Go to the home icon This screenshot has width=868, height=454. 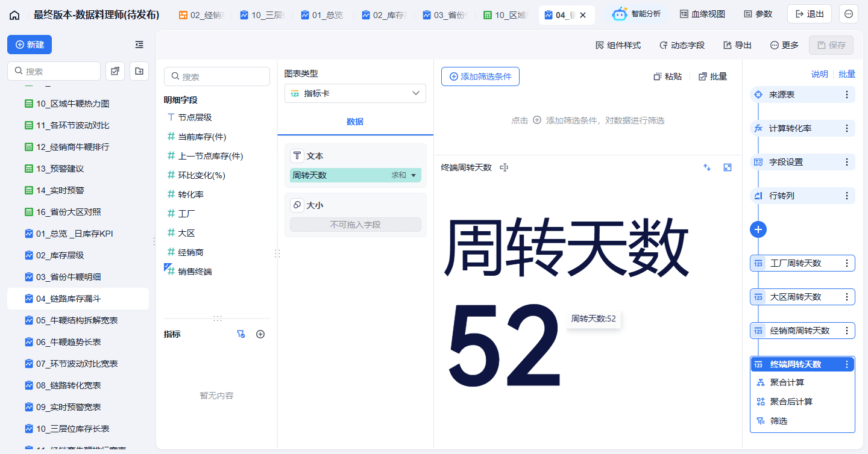[14, 15]
